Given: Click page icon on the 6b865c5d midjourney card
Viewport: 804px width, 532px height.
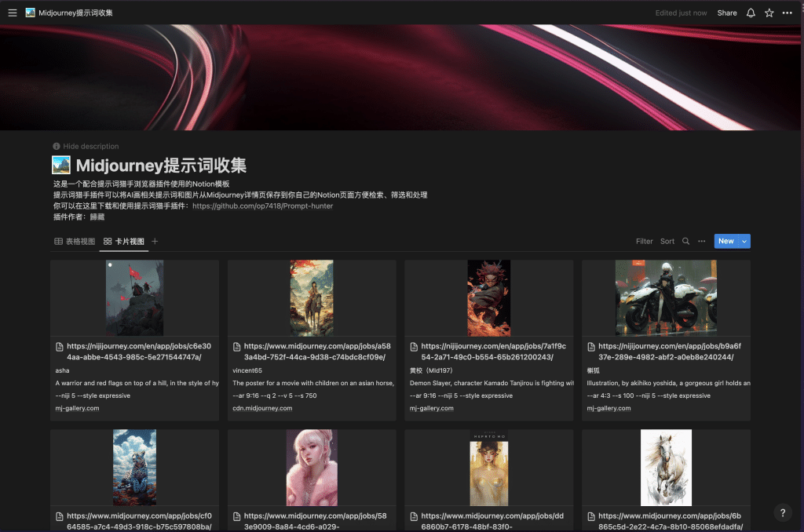Looking at the screenshot, I should coord(591,516).
